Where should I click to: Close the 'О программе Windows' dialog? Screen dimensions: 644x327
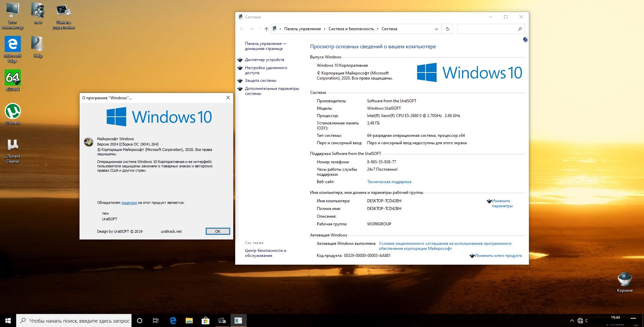click(228, 98)
